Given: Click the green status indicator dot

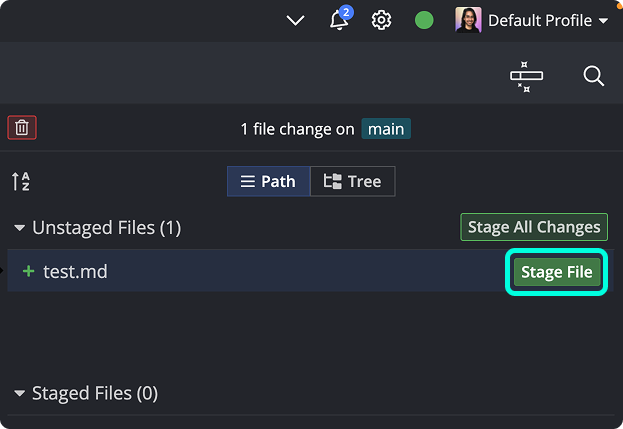Looking at the screenshot, I should (424, 20).
